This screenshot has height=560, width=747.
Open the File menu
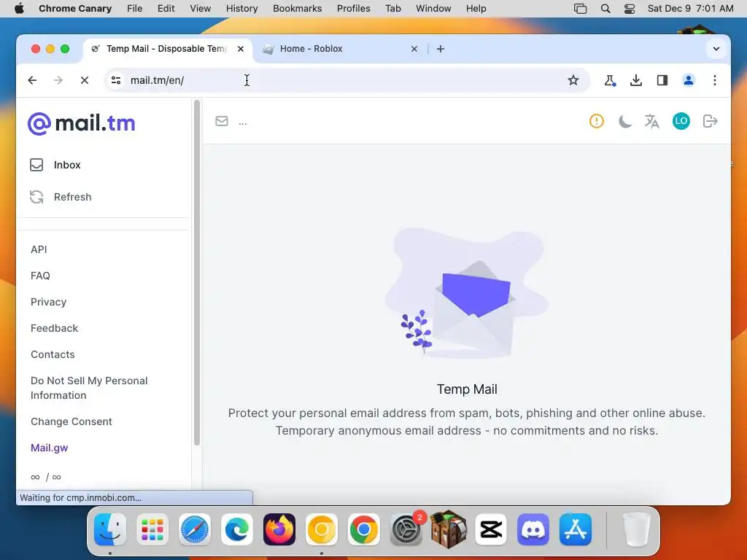click(135, 9)
